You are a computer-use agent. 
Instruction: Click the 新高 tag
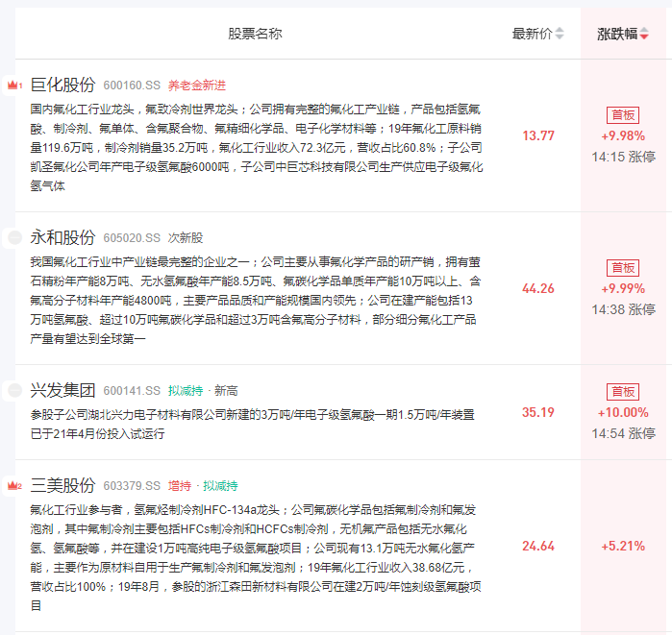point(226,391)
